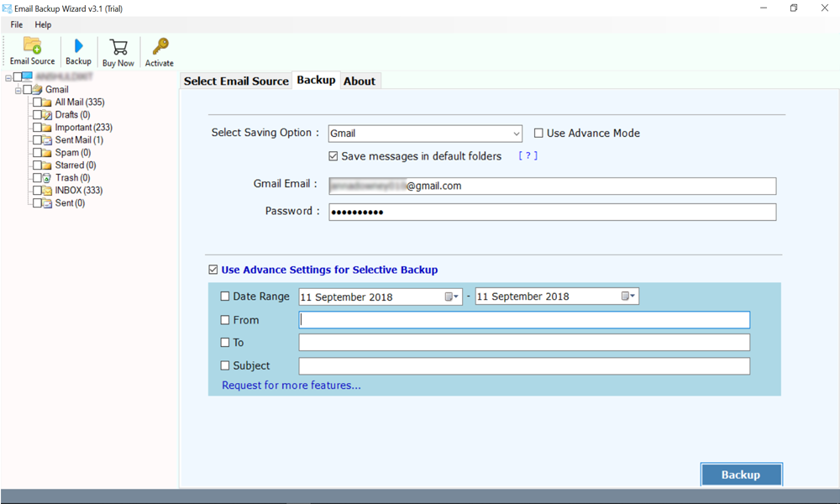
Task: Click the INBOX folder icon
Action: coord(47,191)
